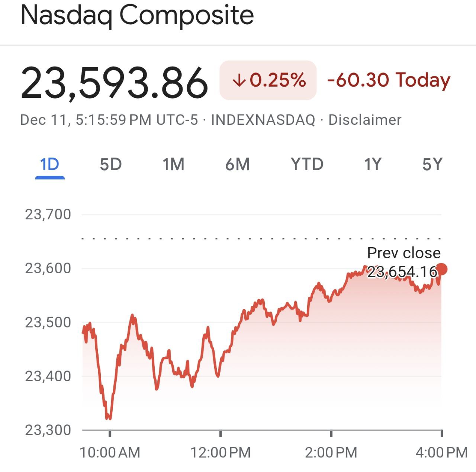476x472 pixels.
Task: Click the red endpoint dot on the chart
Action: click(442, 268)
